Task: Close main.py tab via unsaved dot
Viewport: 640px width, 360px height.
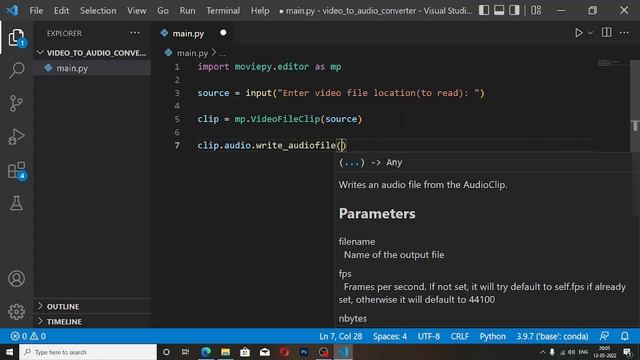Action: (x=223, y=33)
